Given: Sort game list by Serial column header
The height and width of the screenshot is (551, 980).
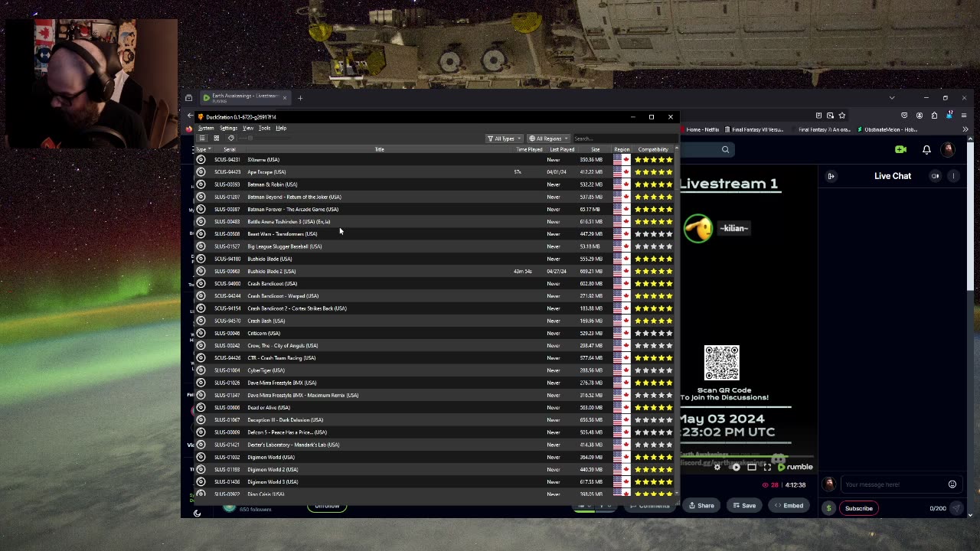Looking at the screenshot, I should (228, 149).
